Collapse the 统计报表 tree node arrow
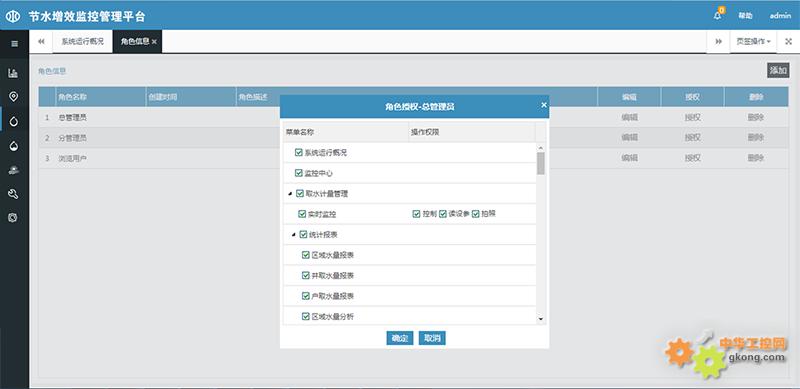The width and height of the screenshot is (800, 389). pyautogui.click(x=293, y=235)
